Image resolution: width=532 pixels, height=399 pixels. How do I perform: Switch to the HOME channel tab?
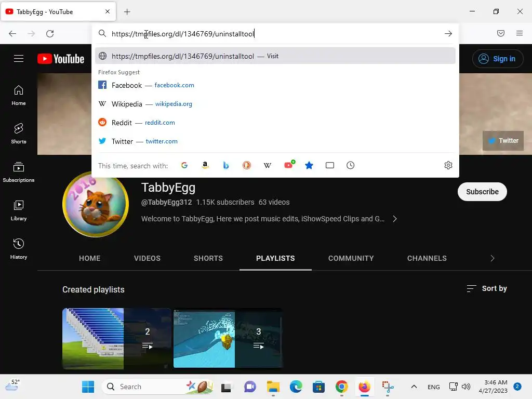pyautogui.click(x=89, y=258)
